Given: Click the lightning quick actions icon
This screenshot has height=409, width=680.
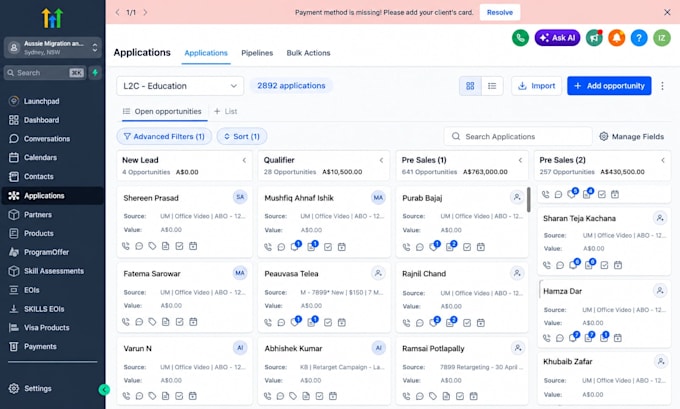Looking at the screenshot, I should point(95,73).
